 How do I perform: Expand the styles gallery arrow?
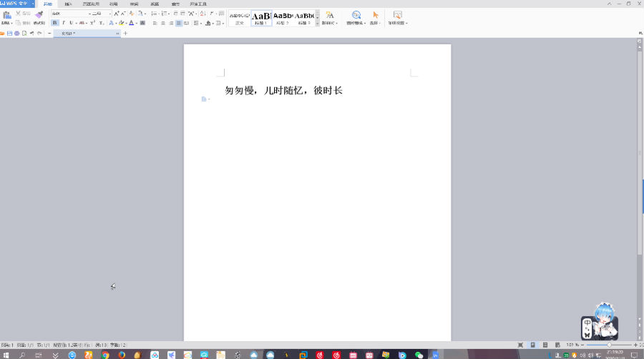click(x=317, y=23)
